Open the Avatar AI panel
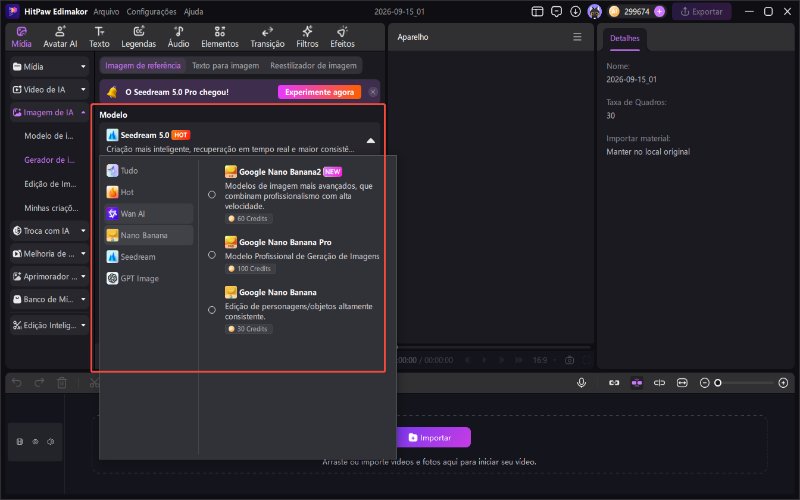This screenshot has width=800, height=500. point(60,37)
